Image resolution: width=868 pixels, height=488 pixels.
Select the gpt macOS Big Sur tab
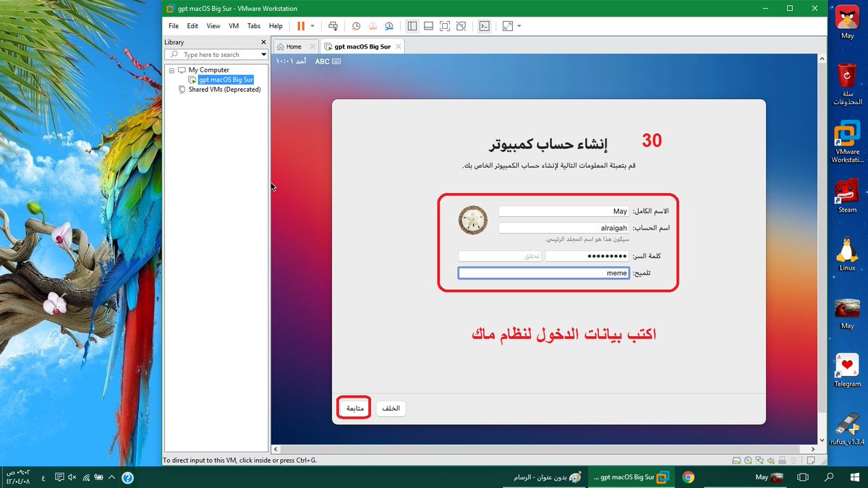pyautogui.click(x=362, y=46)
